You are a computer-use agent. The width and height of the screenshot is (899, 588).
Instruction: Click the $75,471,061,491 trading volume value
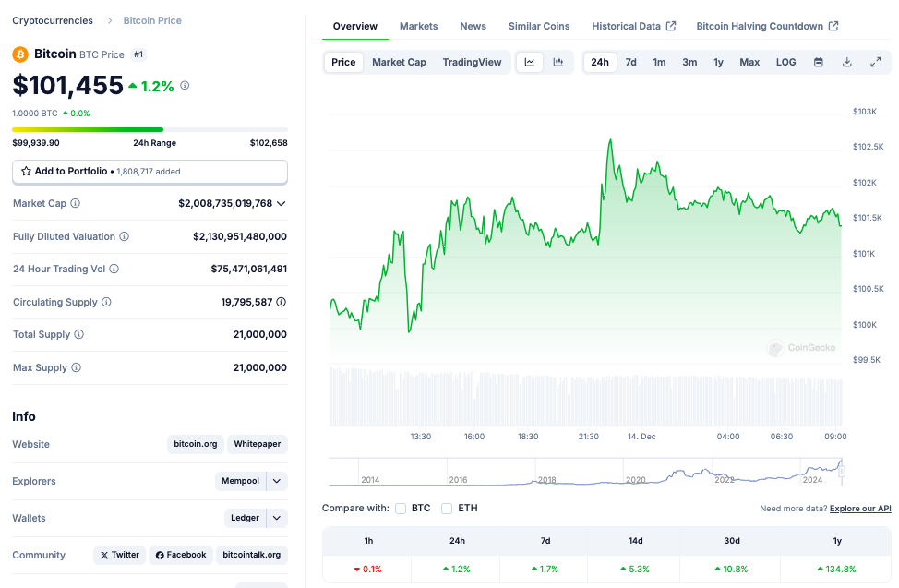(x=249, y=269)
